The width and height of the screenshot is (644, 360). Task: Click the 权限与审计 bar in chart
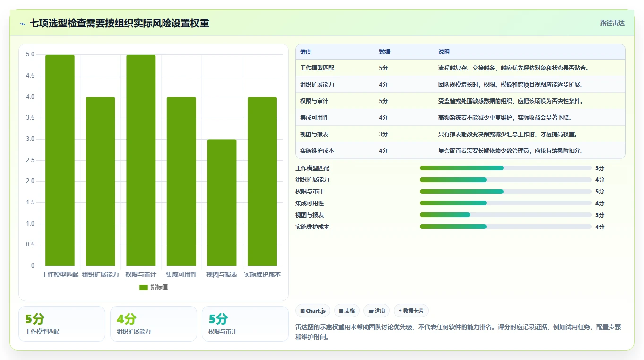point(141,160)
